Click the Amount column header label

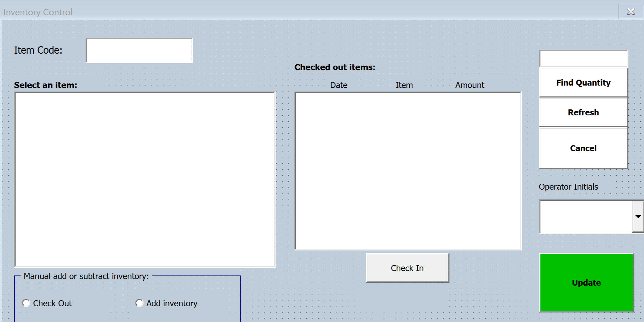click(470, 85)
